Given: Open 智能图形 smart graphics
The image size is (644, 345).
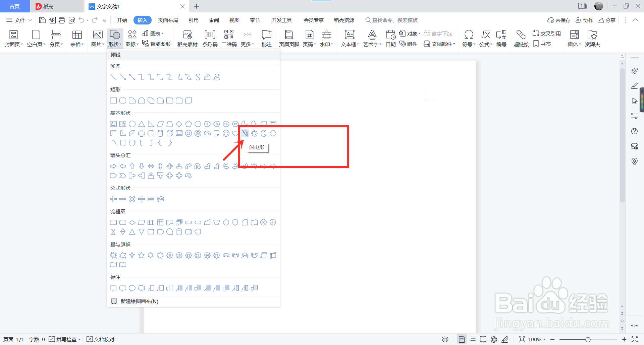Looking at the screenshot, I should (156, 44).
